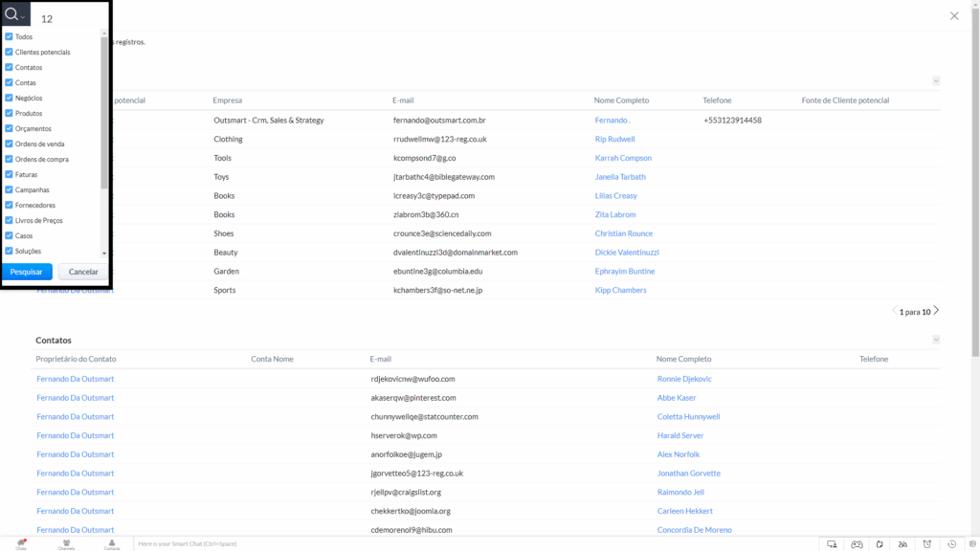Open contact Ronnie Djekovic
This screenshot has height=551, width=980.
[x=684, y=379]
